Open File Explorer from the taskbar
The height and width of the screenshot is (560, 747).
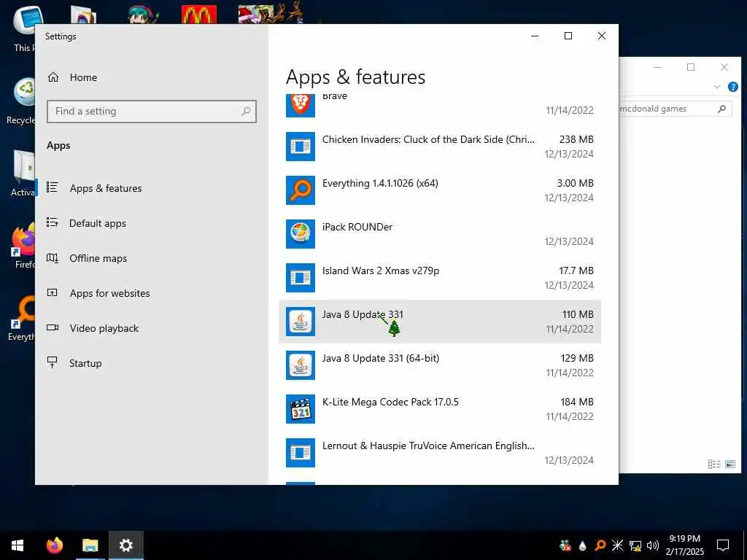[x=90, y=545]
